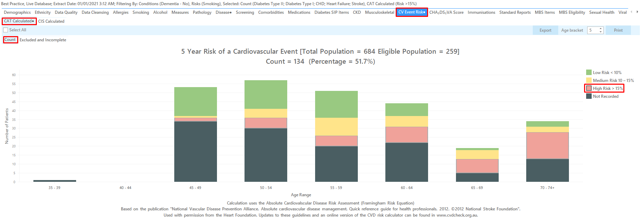Switch to the Immunisations tab
The height and width of the screenshot is (220, 644).
click(x=481, y=12)
